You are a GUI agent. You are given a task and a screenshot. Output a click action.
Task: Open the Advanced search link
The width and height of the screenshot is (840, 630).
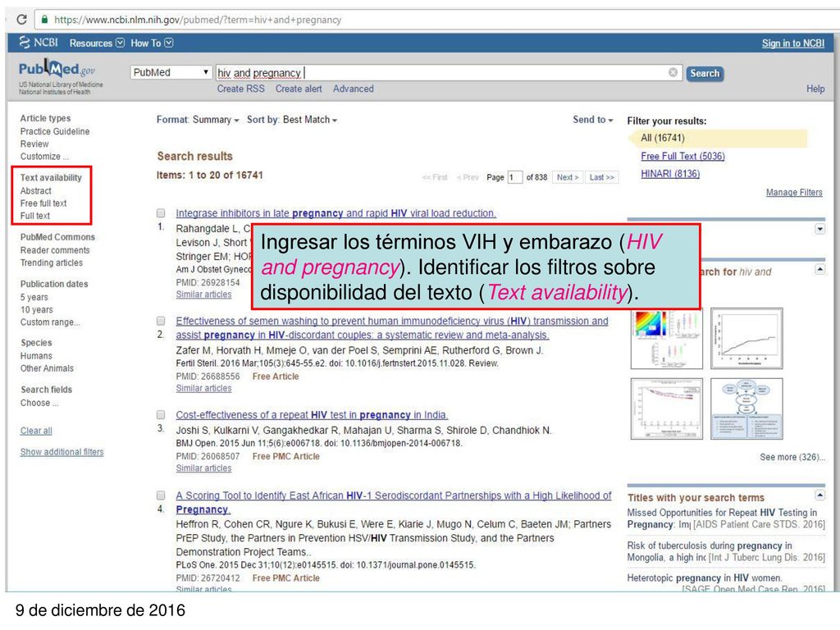tap(353, 89)
